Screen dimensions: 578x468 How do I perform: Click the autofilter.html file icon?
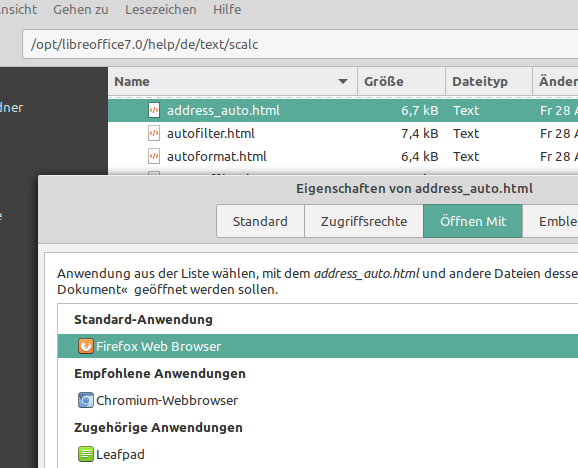pos(154,133)
